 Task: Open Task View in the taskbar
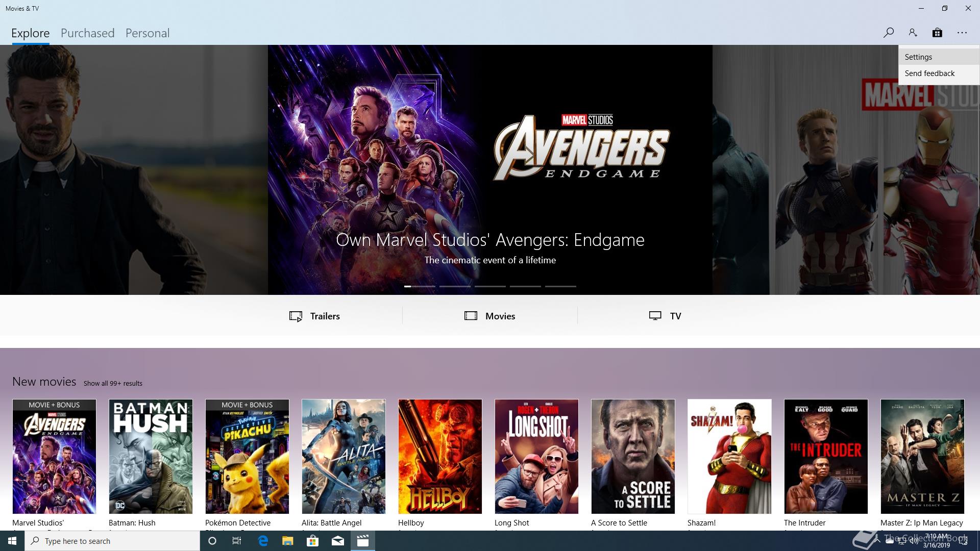(237, 541)
